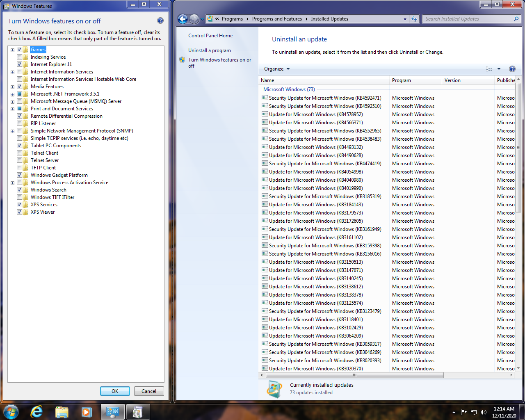The width and height of the screenshot is (525, 420).
Task: Uncheck the XPS Viewer checkbox
Action: [19, 212]
